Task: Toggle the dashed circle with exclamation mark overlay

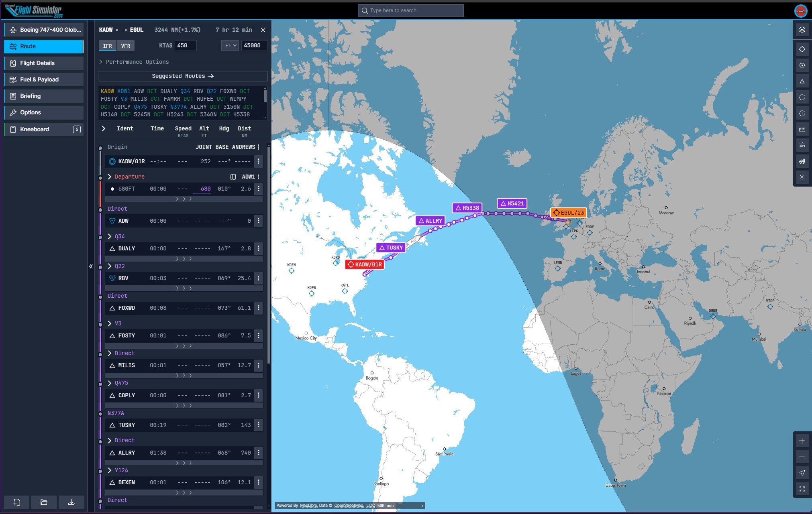Action: click(802, 114)
